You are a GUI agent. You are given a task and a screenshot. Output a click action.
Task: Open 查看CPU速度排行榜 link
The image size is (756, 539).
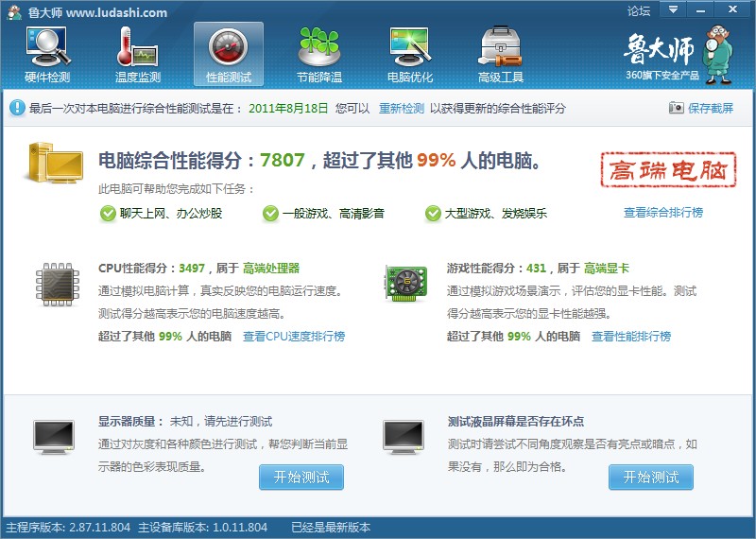[294, 337]
